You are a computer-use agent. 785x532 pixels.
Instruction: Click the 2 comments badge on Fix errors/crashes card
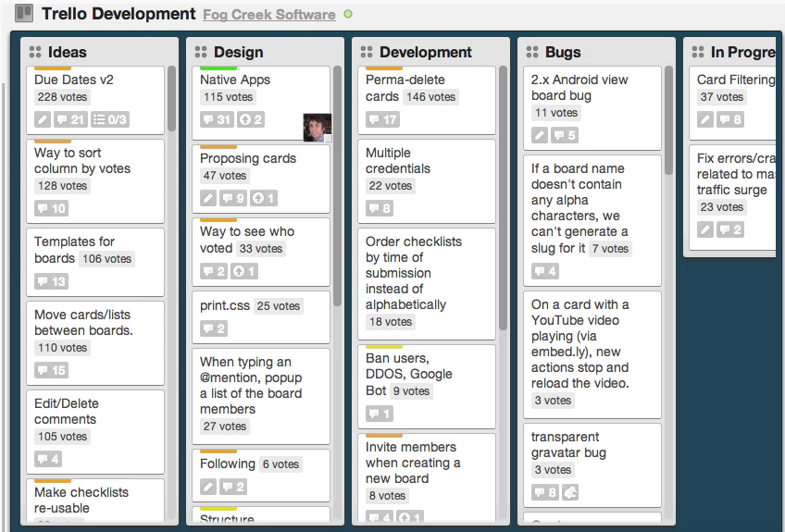pos(730,229)
